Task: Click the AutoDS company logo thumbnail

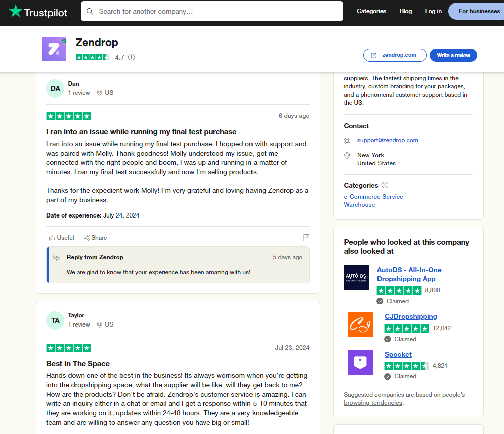Action: 356,278
